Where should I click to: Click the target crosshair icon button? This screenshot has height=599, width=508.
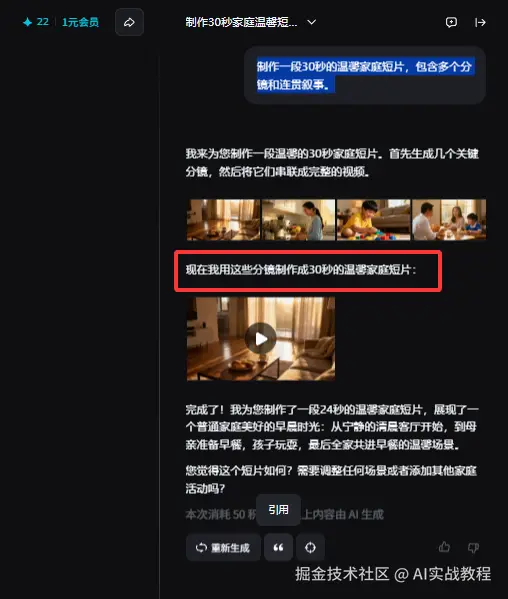pyautogui.click(x=310, y=547)
